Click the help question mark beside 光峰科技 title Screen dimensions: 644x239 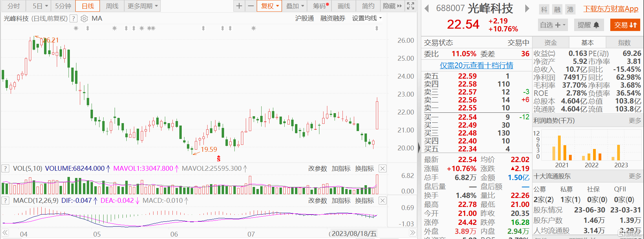pyautogui.click(x=73, y=19)
